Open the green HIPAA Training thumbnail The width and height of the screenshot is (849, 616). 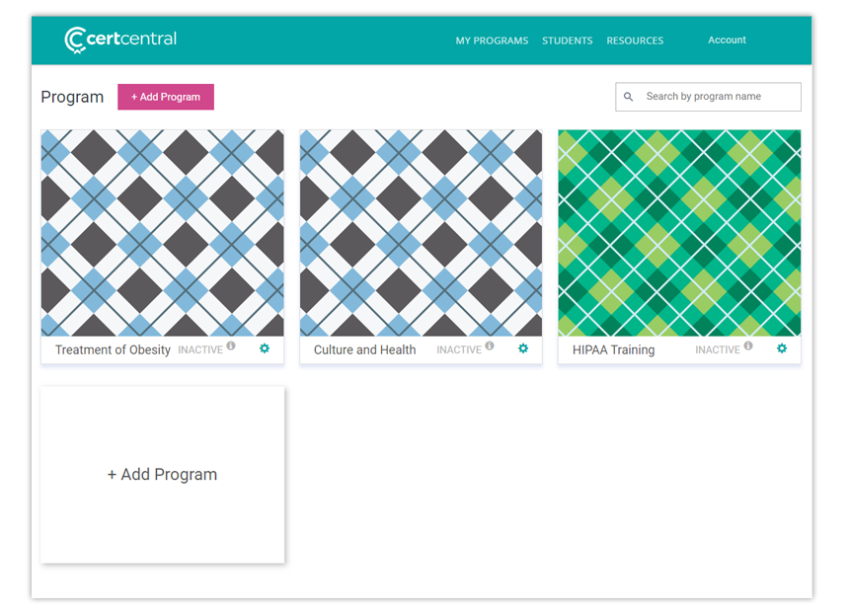679,233
